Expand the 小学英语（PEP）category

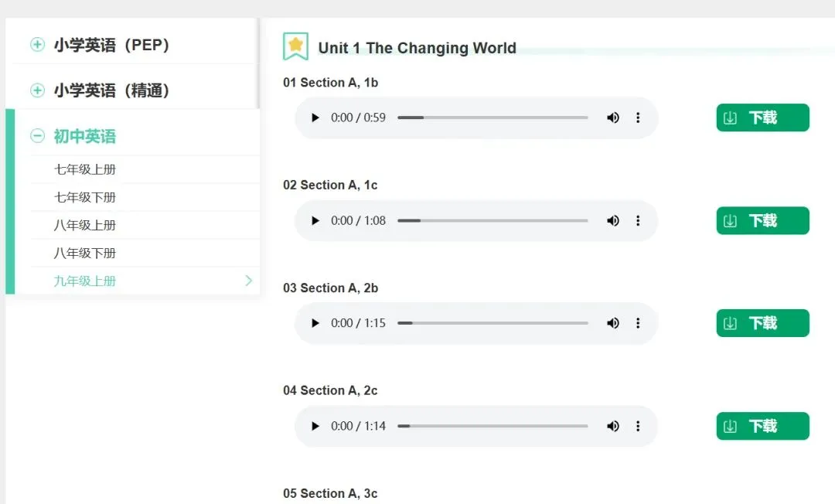coord(37,44)
